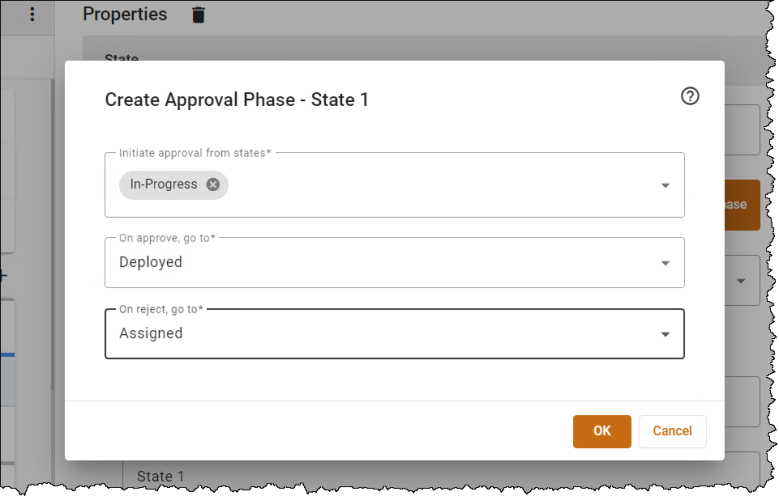Remove the In-Progress chip
The image size is (779, 496).
[213, 184]
